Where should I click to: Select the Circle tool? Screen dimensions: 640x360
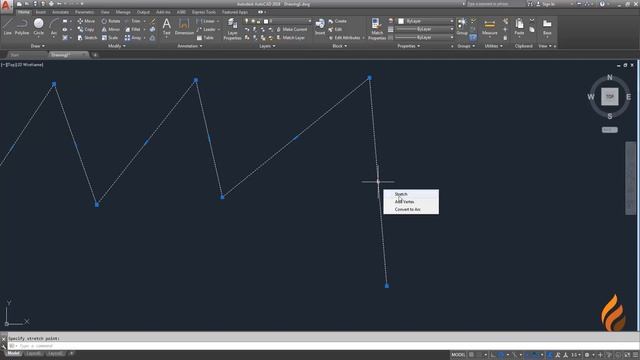(38, 27)
